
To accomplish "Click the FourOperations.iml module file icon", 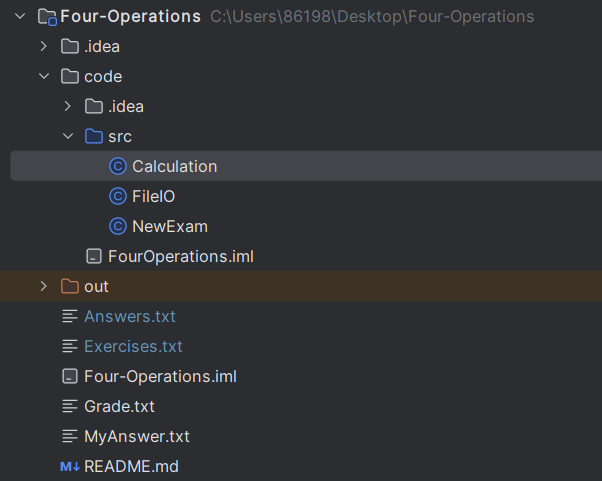I will tap(94, 256).
